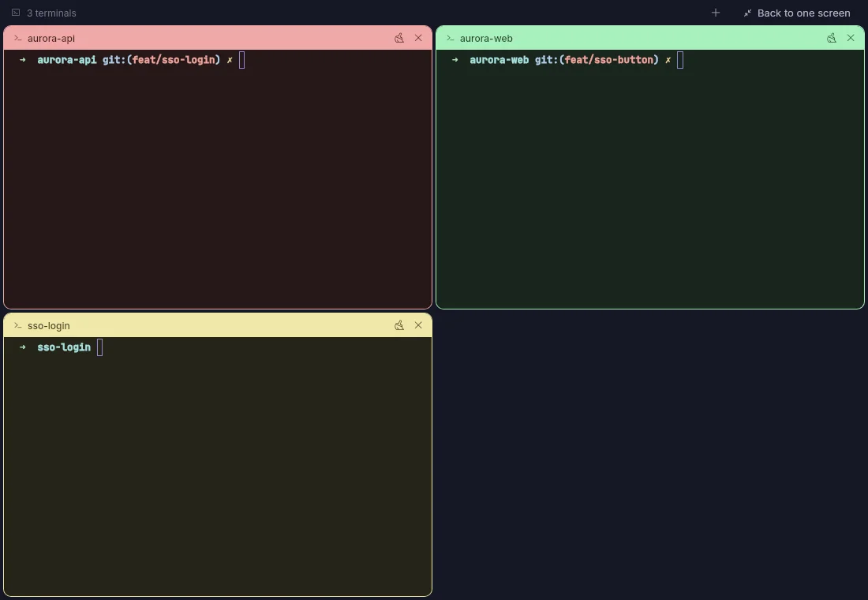
Task: Focus the sso-login terminal input cursor
Action: [99, 347]
